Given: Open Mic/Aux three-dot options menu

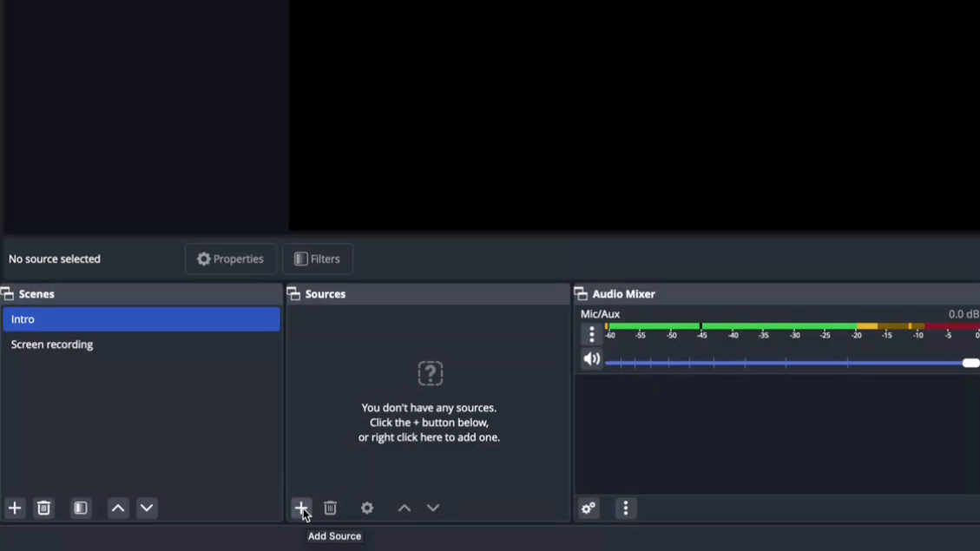Looking at the screenshot, I should [591, 334].
